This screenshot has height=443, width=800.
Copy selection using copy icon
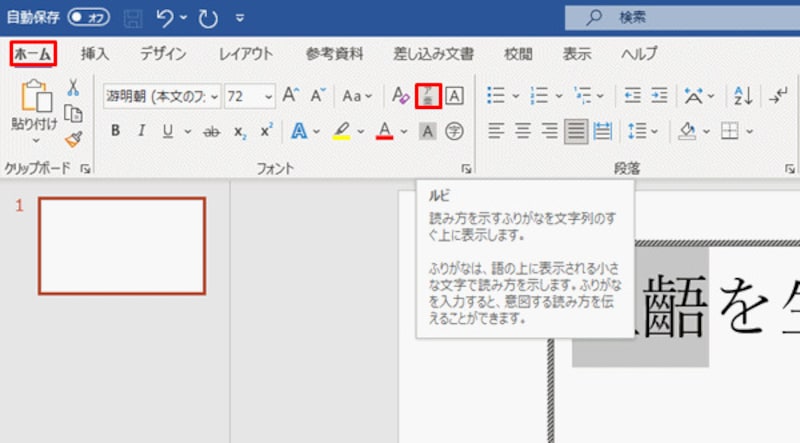coord(73,114)
